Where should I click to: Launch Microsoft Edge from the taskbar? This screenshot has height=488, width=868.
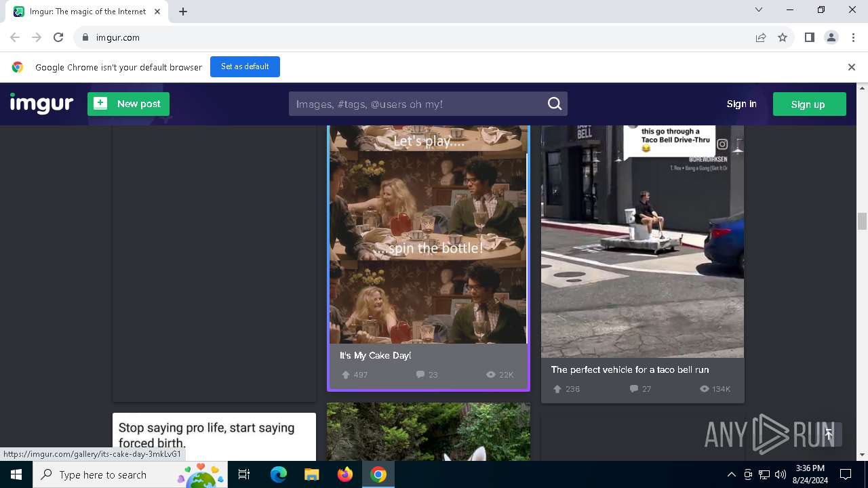[x=279, y=474]
